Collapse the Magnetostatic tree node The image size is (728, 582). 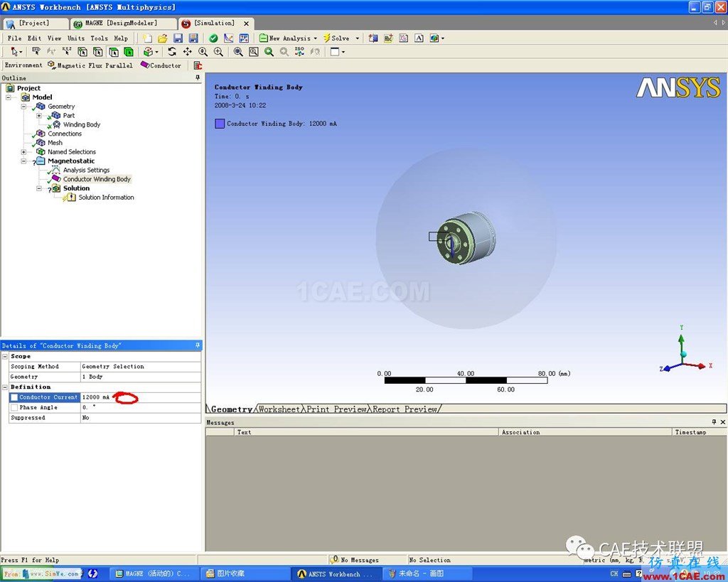(x=23, y=161)
